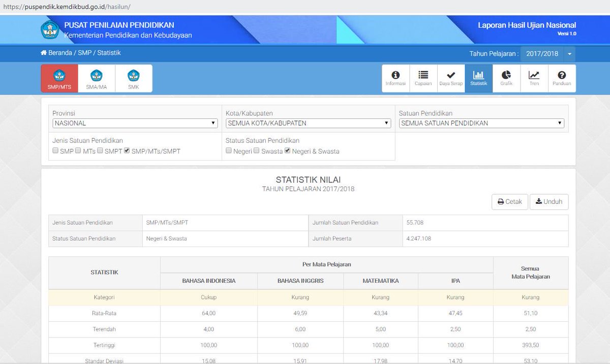Click the Cetak print button
Image resolution: width=610 pixels, height=364 pixels.
[510, 202]
